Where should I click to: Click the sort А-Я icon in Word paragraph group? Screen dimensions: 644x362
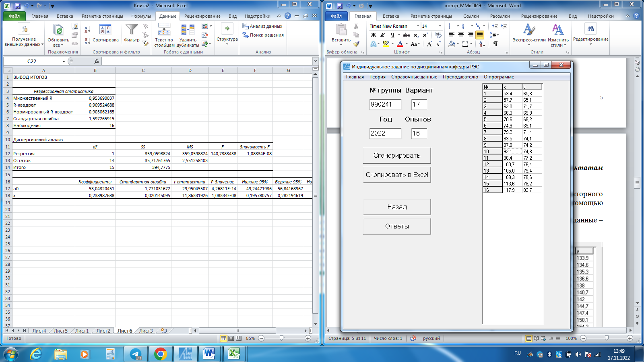482,44
